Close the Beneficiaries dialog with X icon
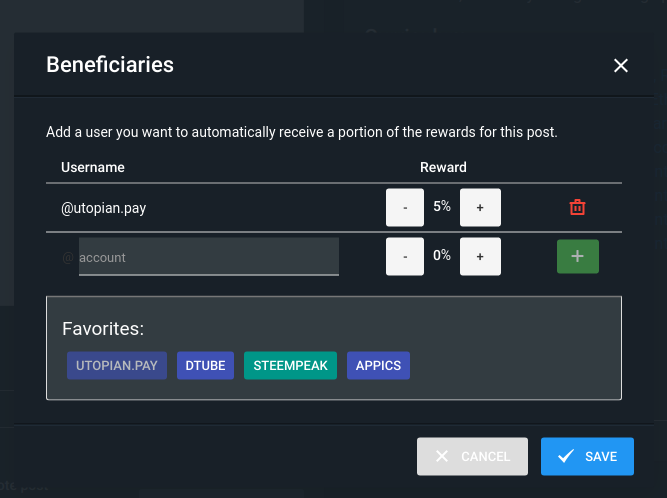This screenshot has height=498, width=667. [x=621, y=65]
